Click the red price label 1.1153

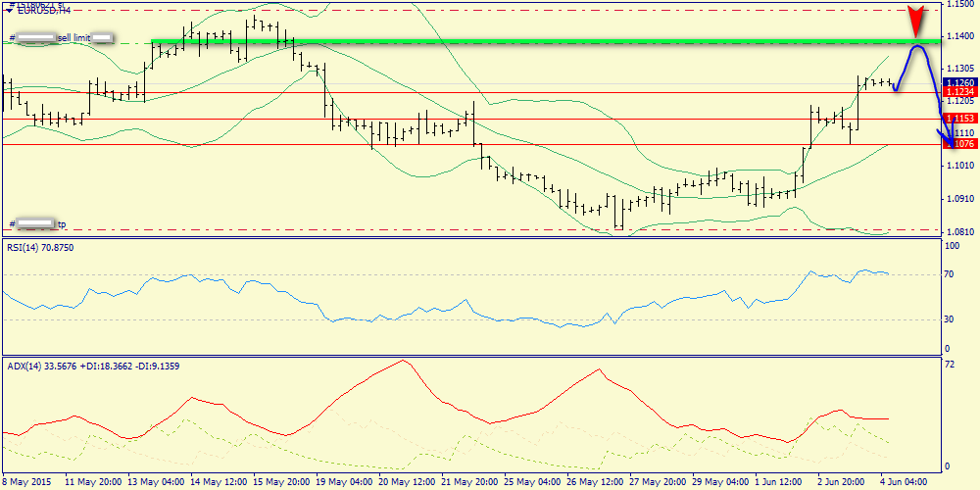pos(960,119)
